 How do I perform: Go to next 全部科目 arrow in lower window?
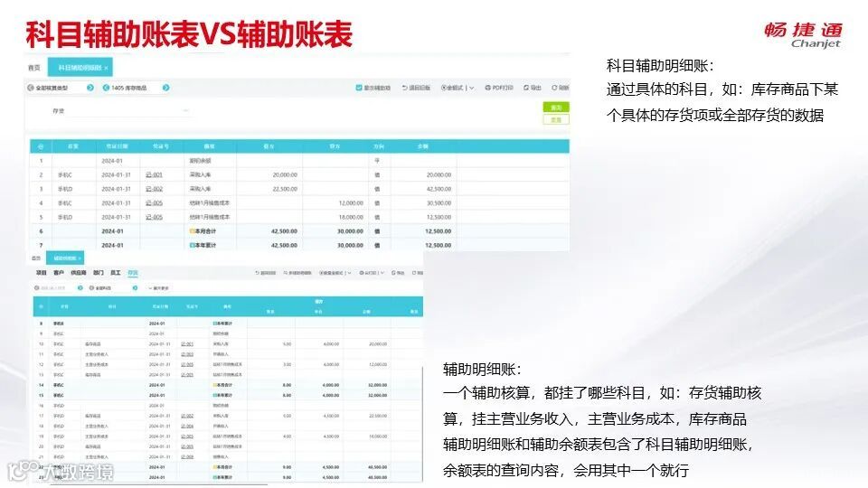[135, 288]
